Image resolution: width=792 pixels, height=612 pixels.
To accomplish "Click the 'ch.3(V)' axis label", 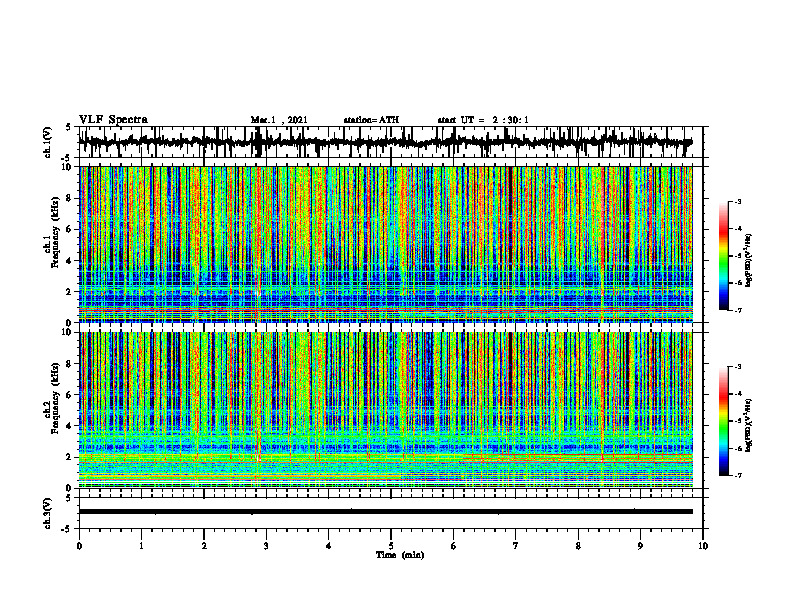I will (x=48, y=513).
